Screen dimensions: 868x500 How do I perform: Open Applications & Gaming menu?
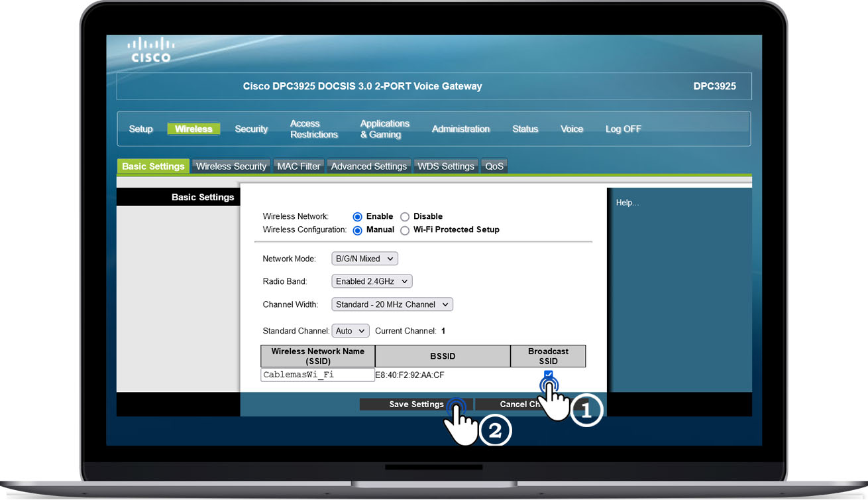(x=385, y=129)
